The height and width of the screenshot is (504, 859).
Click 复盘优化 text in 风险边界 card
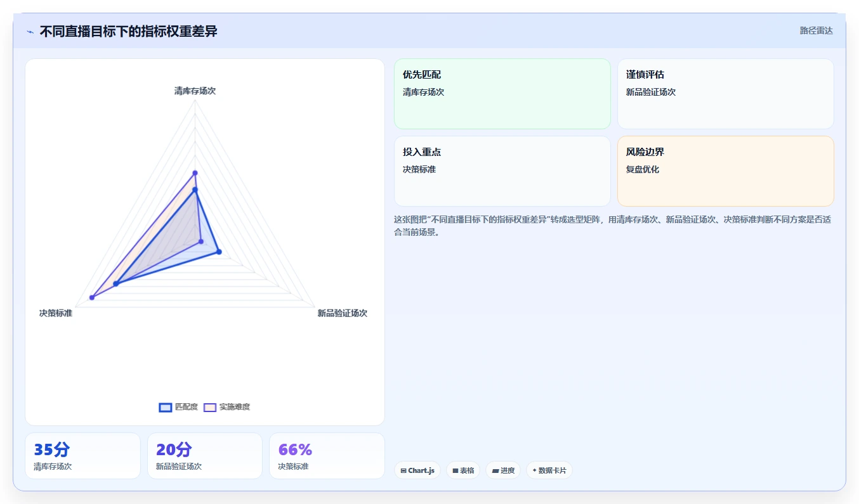pyautogui.click(x=643, y=170)
